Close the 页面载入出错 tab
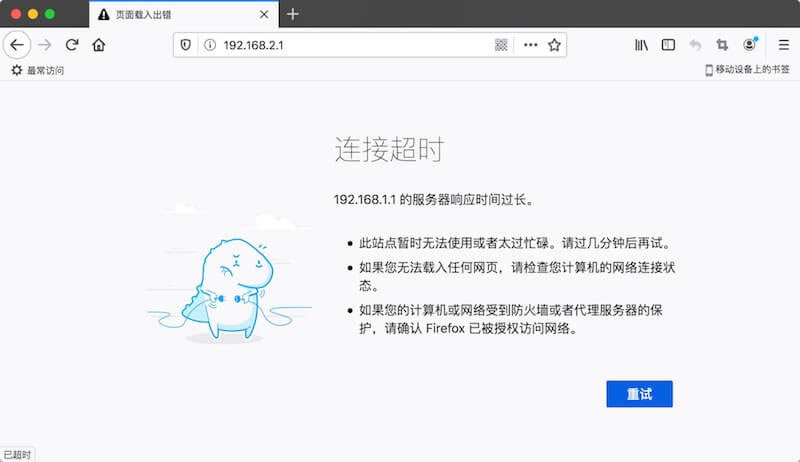 click(x=263, y=14)
